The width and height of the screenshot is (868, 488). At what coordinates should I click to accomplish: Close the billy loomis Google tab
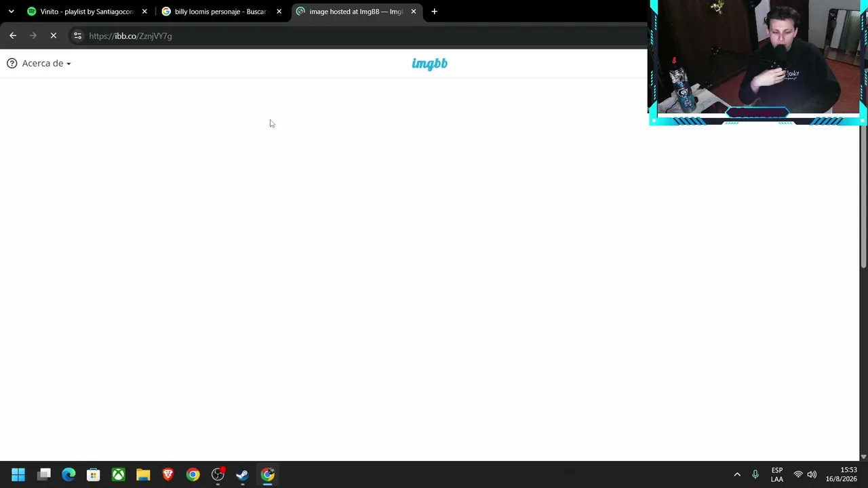coord(279,12)
